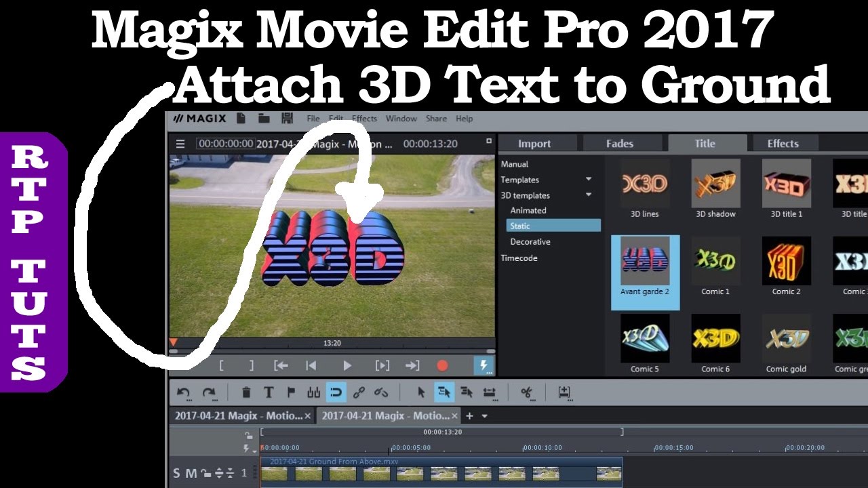This screenshot has height=488, width=868.
Task: Ungroup objects with the broken chain icon
Action: click(x=381, y=392)
